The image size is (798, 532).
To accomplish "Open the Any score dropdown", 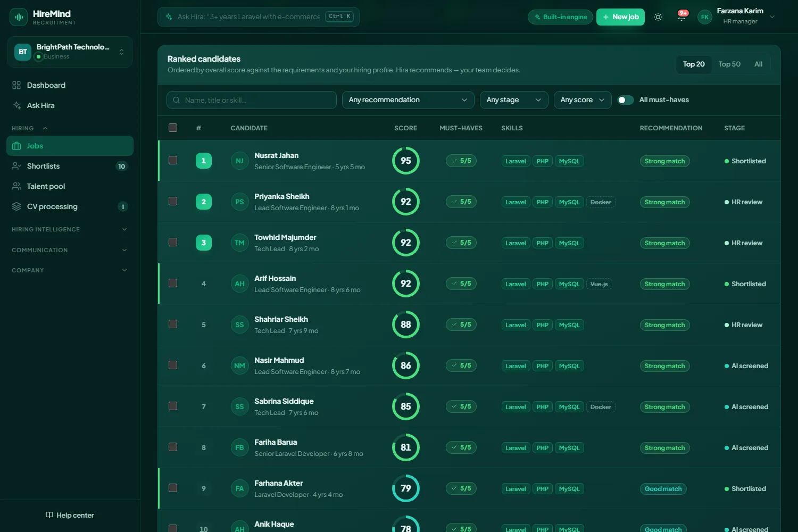I will coord(583,100).
